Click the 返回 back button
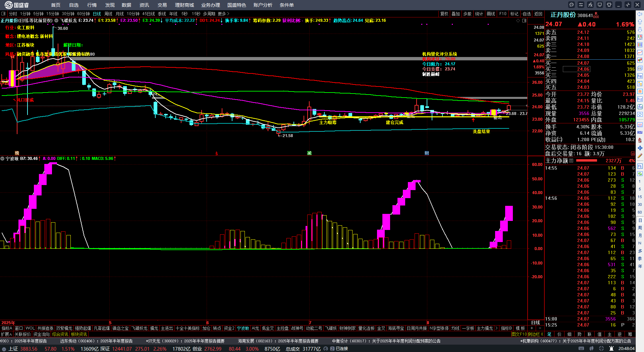 [x=538, y=14]
